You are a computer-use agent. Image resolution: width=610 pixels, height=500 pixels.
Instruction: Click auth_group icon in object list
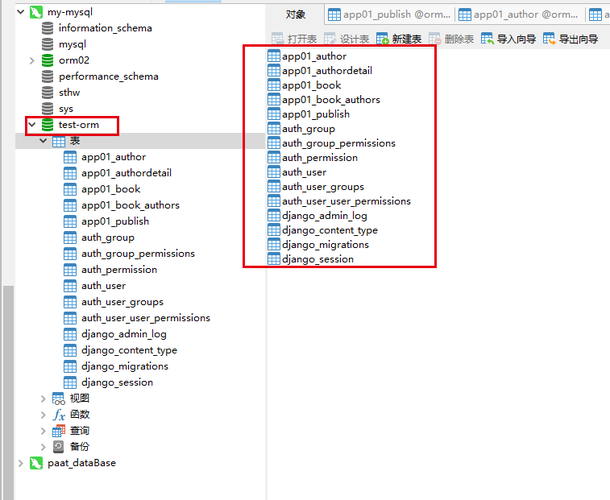pos(274,129)
